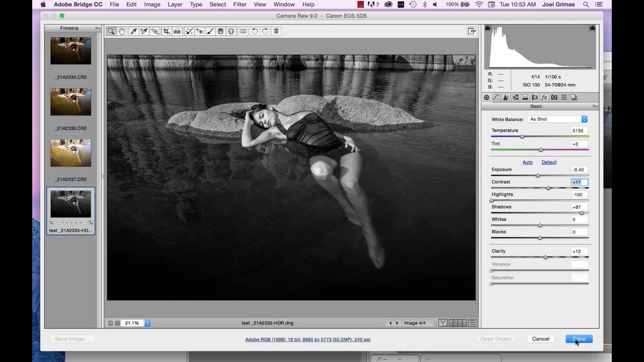This screenshot has height=362, width=644.
Task: Select the Color Sampler tool
Action: tap(144, 31)
